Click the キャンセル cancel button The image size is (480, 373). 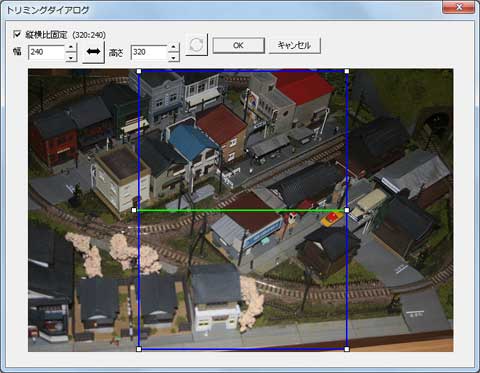coord(294,45)
